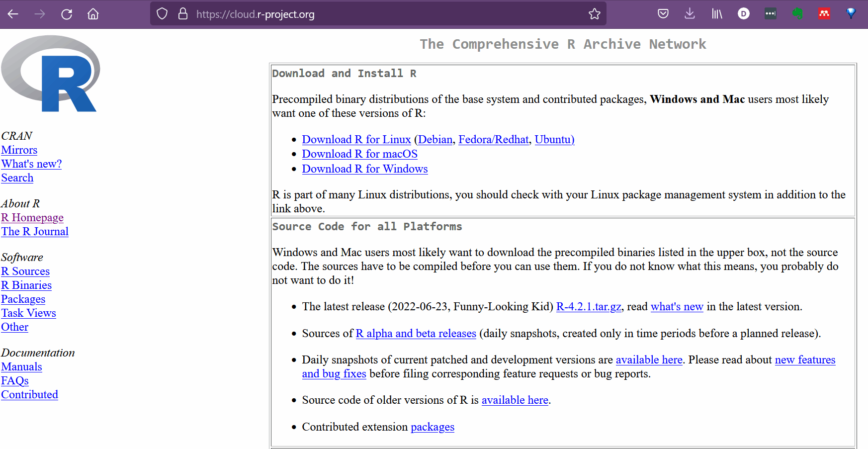View site security padlock information
The image size is (868, 449).
point(183,14)
